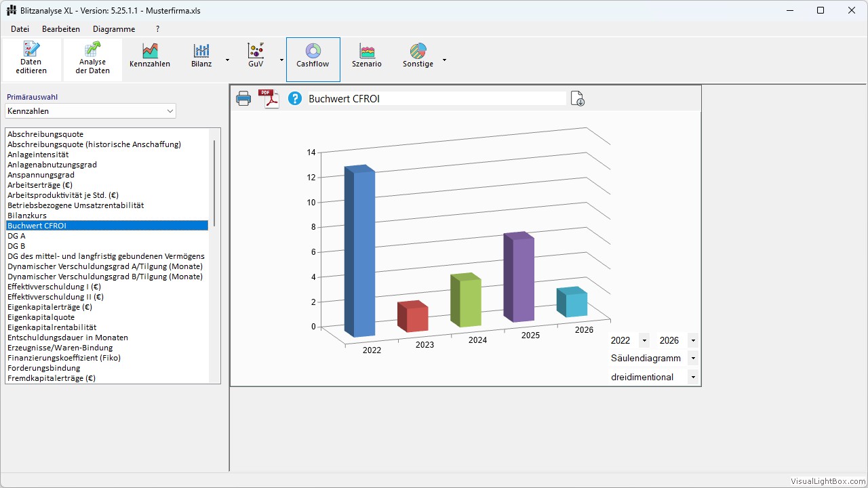Select Anlagenabnutzungsgrad entry
868x488 pixels.
(107, 165)
